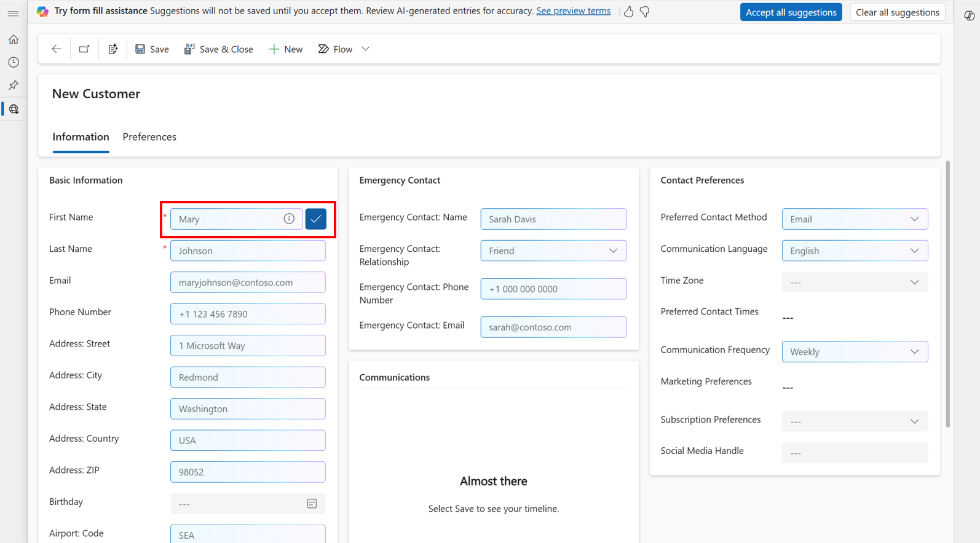
Task: Click the New Customer heading
Action: [x=96, y=94]
